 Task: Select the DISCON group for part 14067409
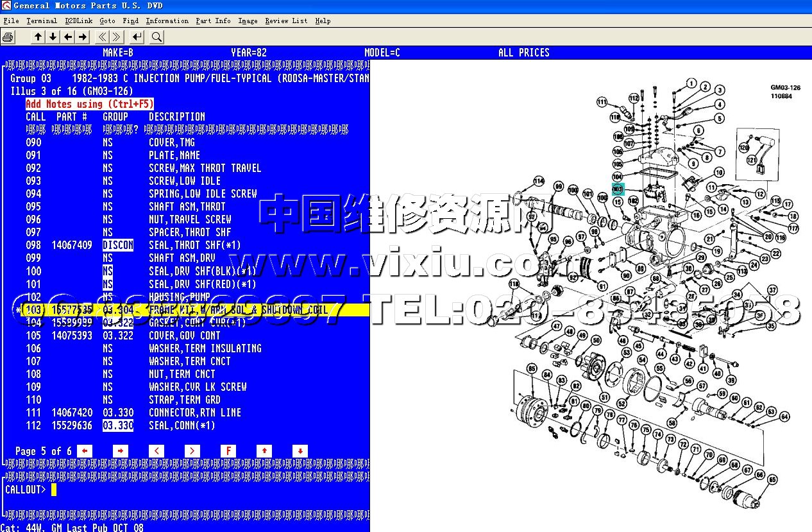click(x=118, y=245)
